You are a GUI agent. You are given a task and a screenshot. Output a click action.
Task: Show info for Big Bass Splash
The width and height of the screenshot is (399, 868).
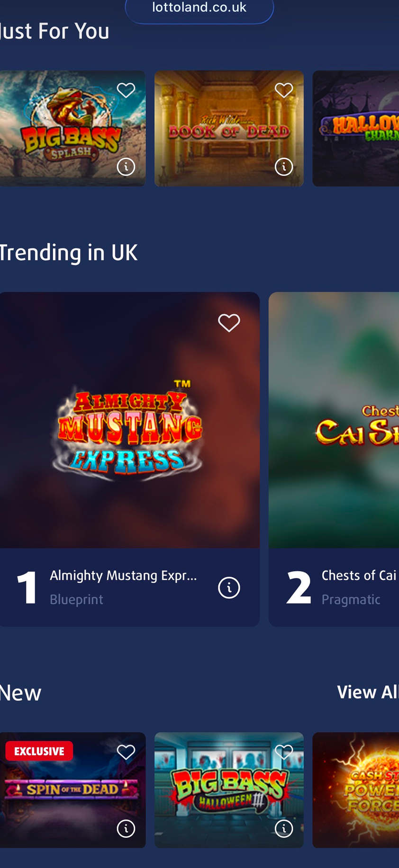click(126, 167)
